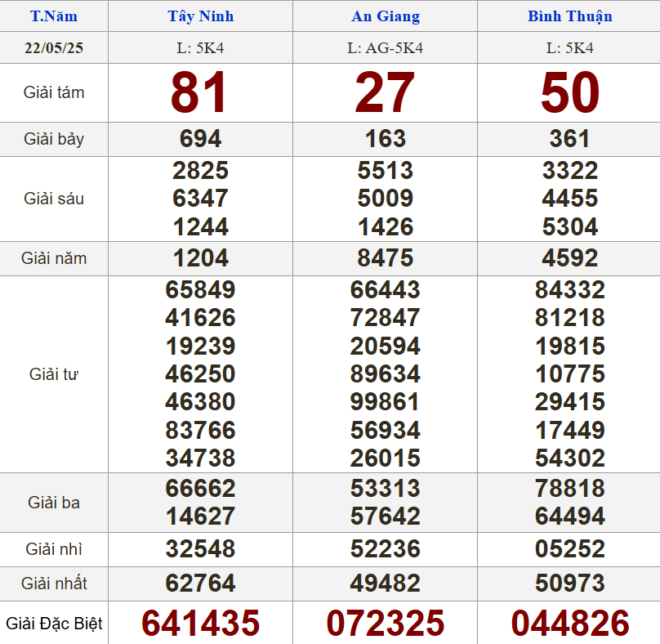Select An Giang Giải tám number 27
Screen dimensions: 660x644
tap(385, 92)
